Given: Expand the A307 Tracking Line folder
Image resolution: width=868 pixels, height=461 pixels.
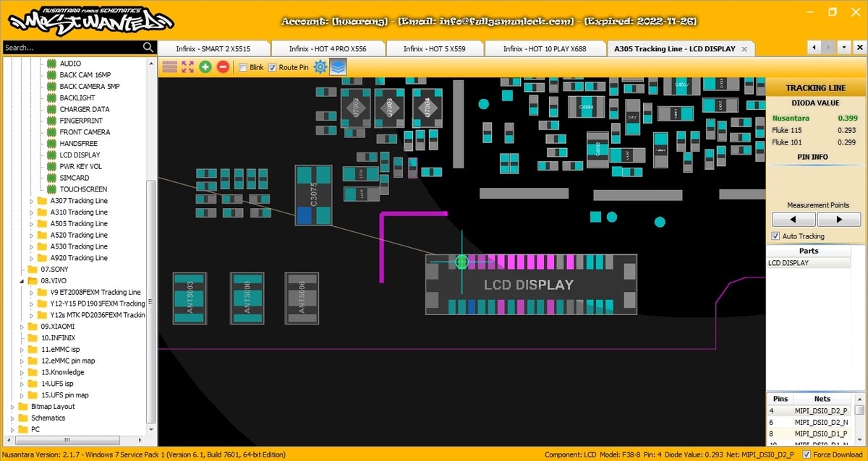Looking at the screenshot, I should pos(31,201).
